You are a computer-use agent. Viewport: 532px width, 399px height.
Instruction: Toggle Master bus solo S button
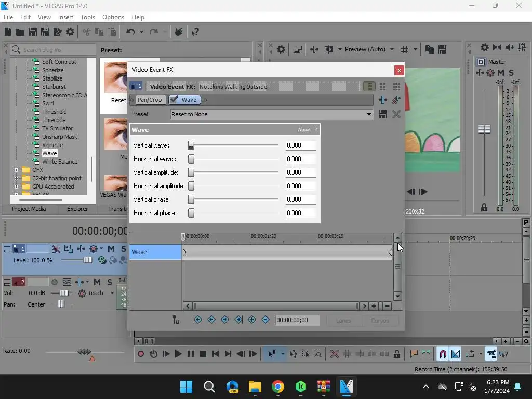pos(511,73)
